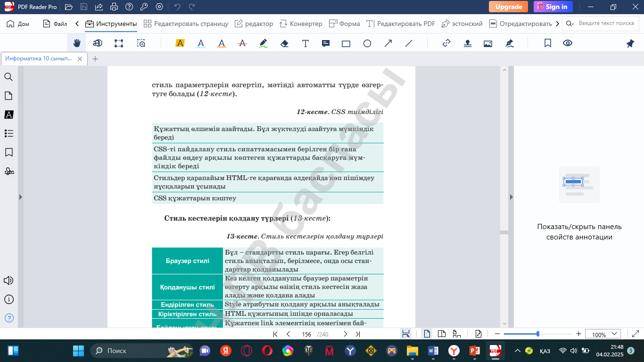Viewport: 644px width, 362px height.
Task: Open the Outline list panel
Action: 8,133
